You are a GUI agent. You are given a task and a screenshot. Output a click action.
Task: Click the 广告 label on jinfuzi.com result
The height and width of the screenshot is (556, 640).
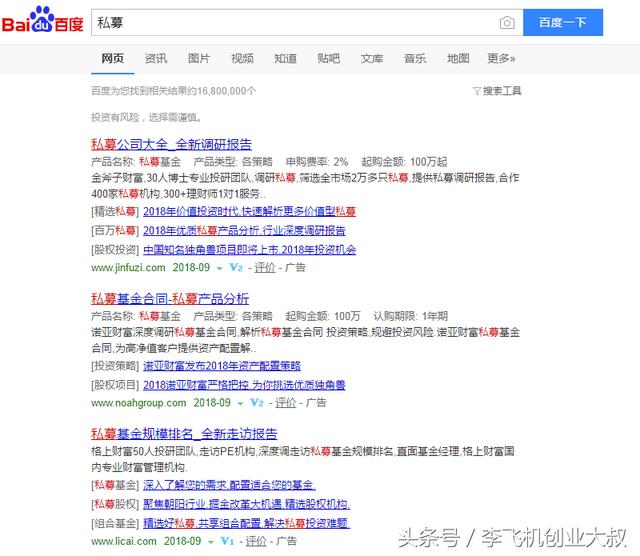(x=295, y=268)
